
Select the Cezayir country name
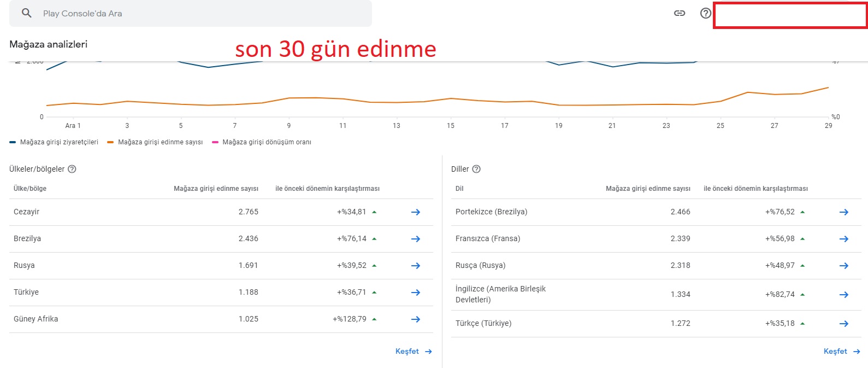click(26, 212)
